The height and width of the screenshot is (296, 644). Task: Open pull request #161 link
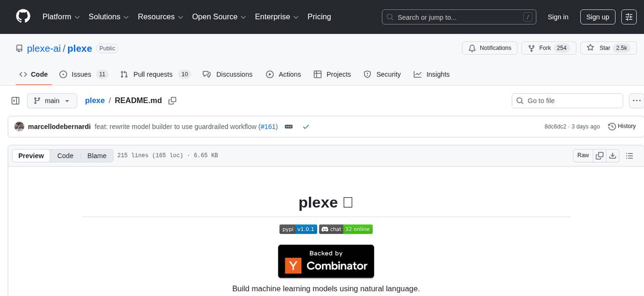point(268,126)
